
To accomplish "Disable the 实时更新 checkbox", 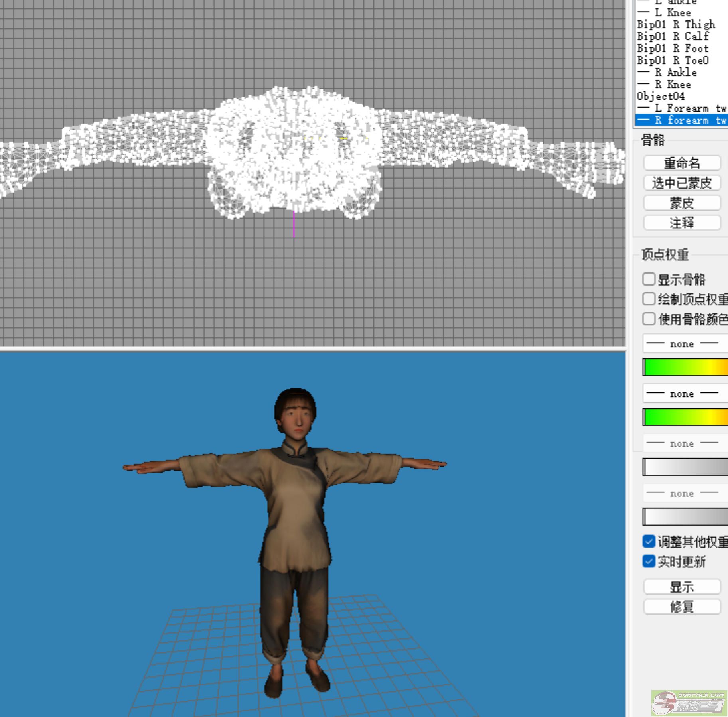I will pyautogui.click(x=649, y=561).
